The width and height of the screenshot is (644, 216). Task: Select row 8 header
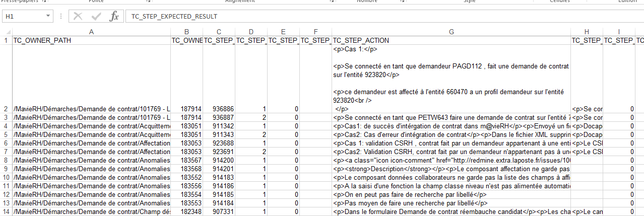click(6, 160)
